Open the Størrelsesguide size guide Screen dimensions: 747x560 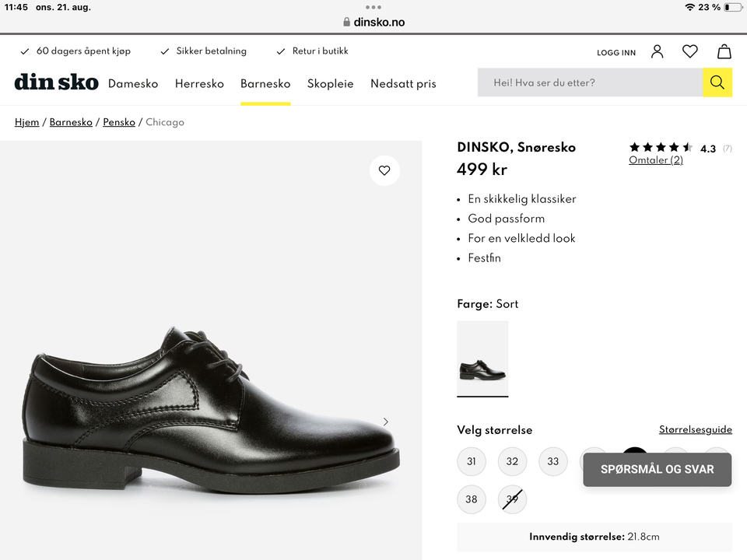[x=695, y=430]
